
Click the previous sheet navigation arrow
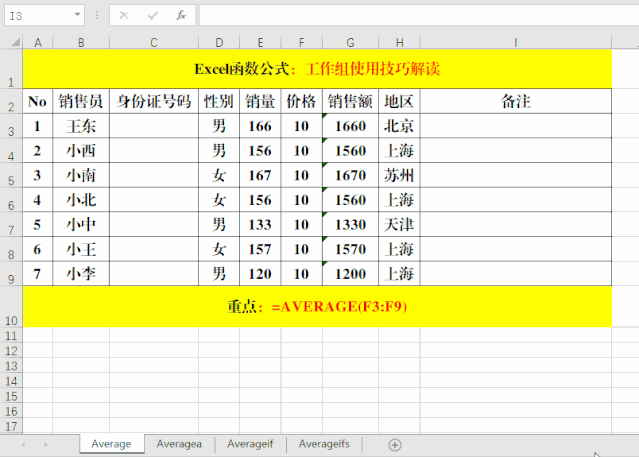click(21, 444)
